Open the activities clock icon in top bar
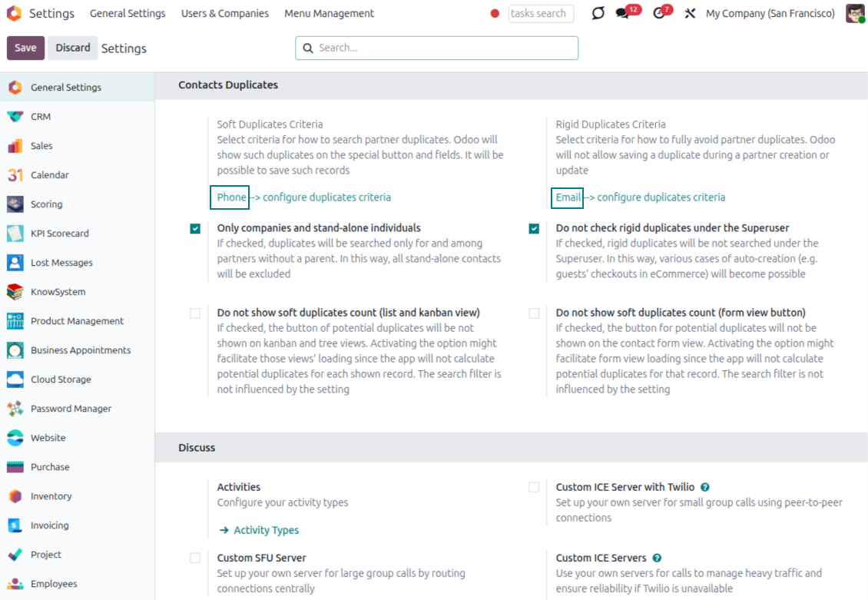 (659, 14)
